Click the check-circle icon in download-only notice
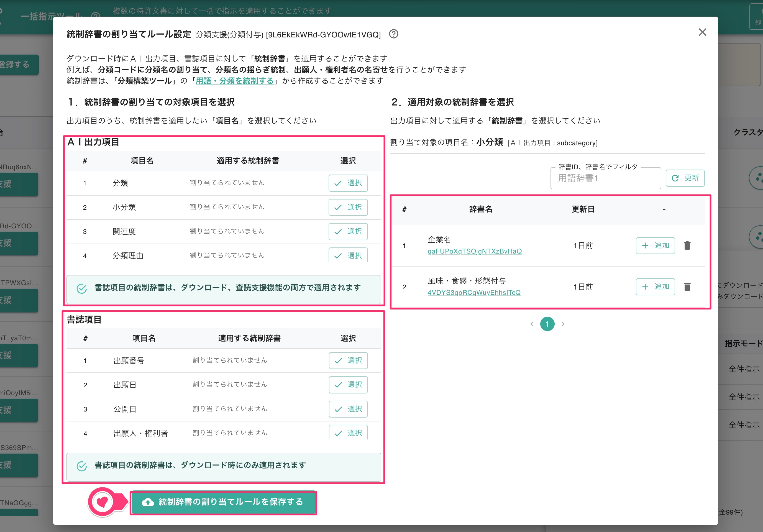 pos(81,466)
